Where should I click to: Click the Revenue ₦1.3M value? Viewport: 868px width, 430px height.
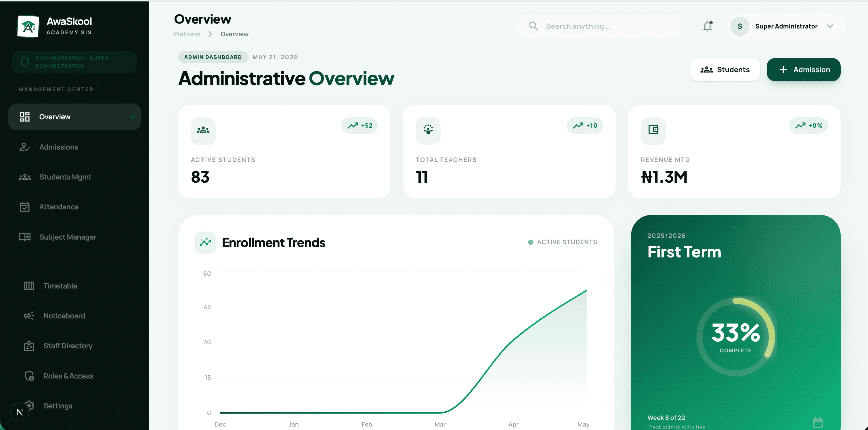pyautogui.click(x=664, y=177)
